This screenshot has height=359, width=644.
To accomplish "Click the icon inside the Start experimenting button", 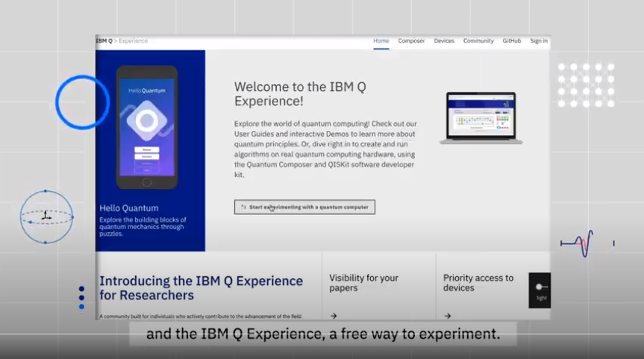I will click(x=243, y=207).
